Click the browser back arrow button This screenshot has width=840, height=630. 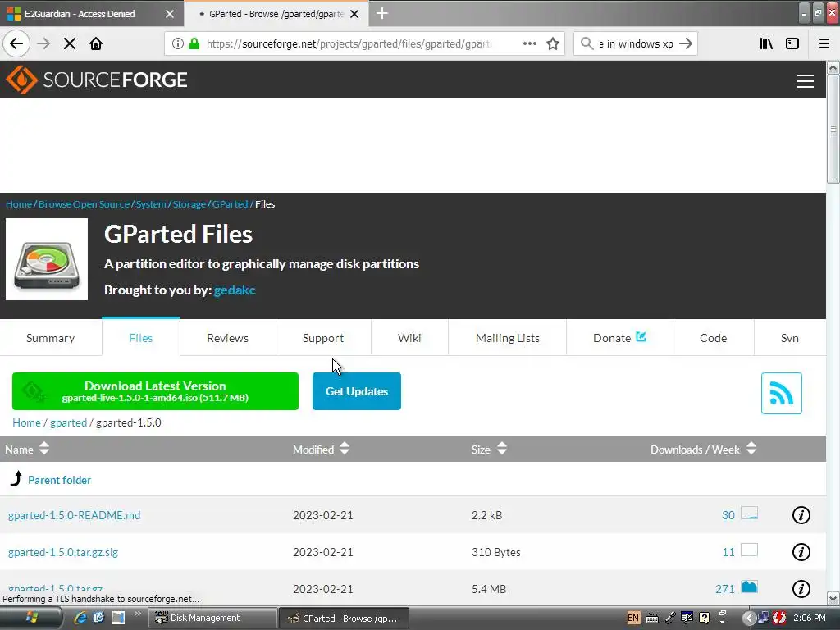[16, 43]
